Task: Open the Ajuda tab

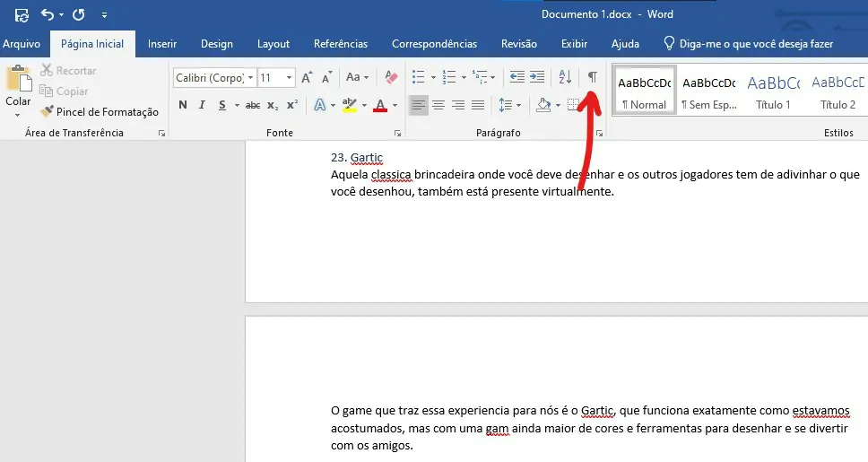Action: click(625, 44)
